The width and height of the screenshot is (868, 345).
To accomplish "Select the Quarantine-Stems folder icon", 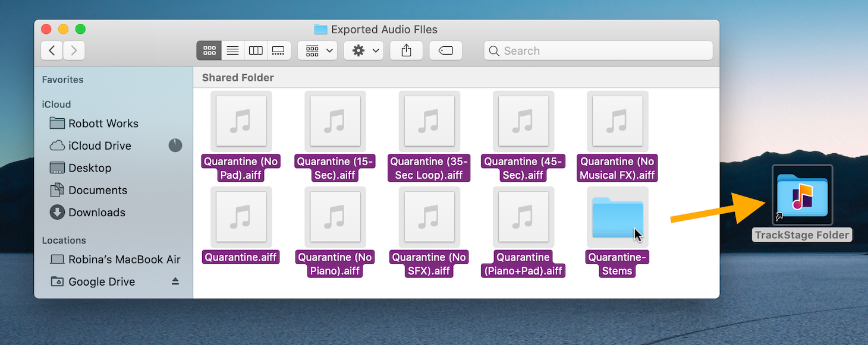I will tap(617, 217).
